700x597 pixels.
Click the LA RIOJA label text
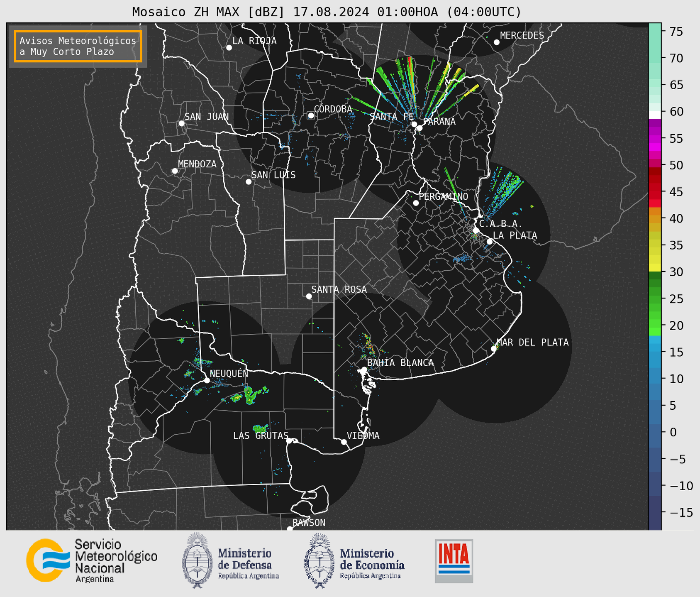[254, 41]
